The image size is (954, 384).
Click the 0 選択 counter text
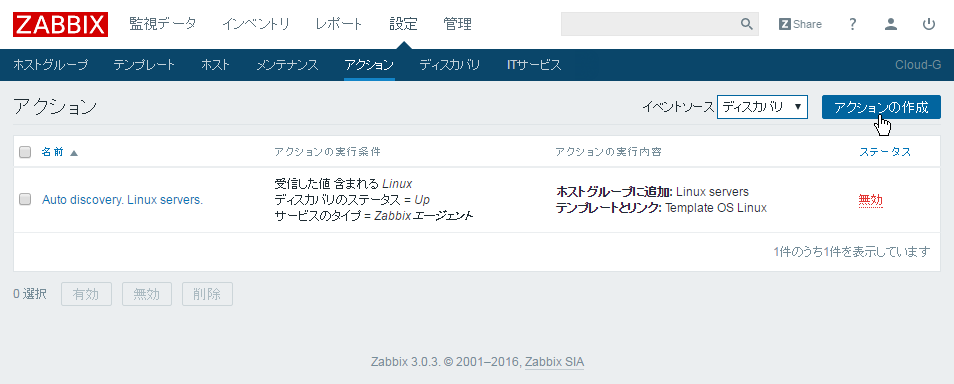(30, 294)
